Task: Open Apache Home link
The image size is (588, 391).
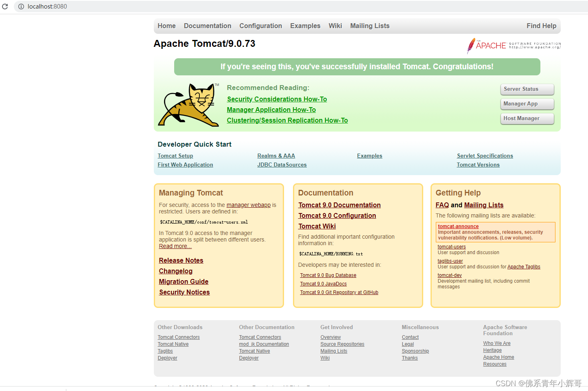Action: [498, 357]
